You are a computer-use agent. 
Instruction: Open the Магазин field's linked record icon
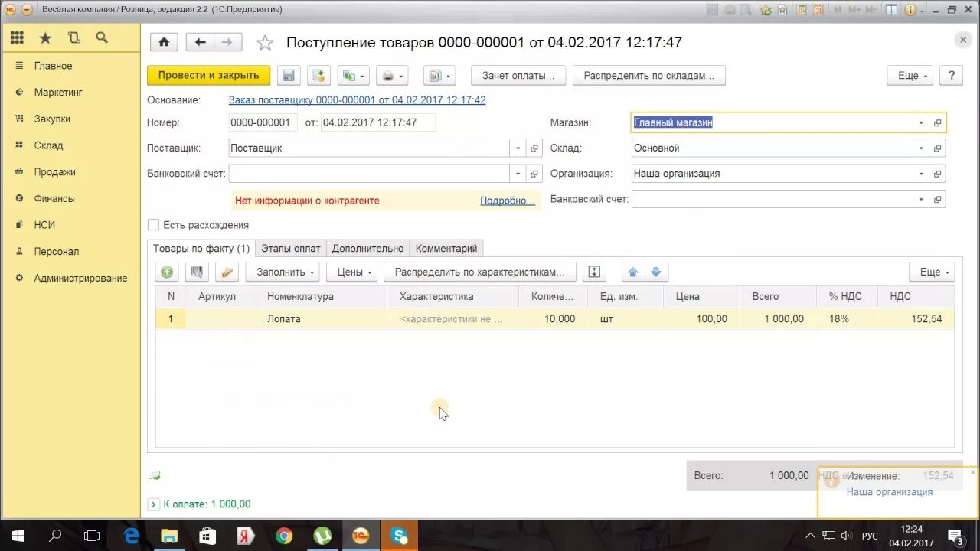point(937,122)
